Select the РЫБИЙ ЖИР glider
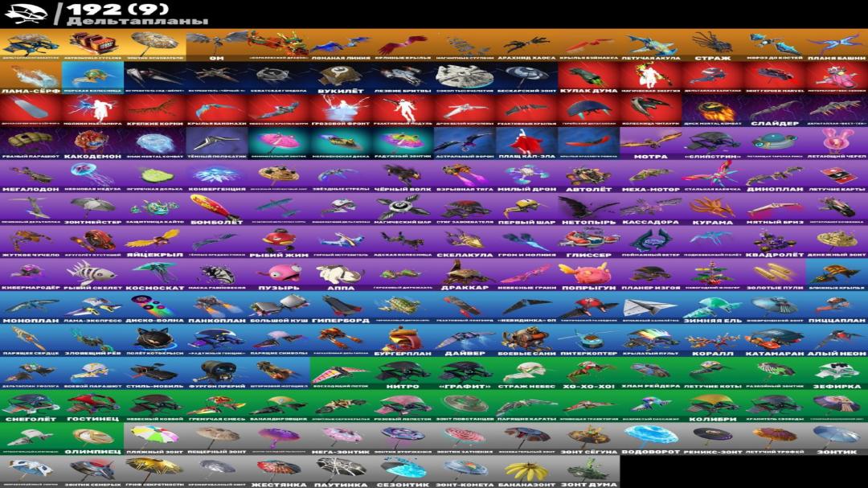This screenshot has height=488, width=868. [279, 241]
